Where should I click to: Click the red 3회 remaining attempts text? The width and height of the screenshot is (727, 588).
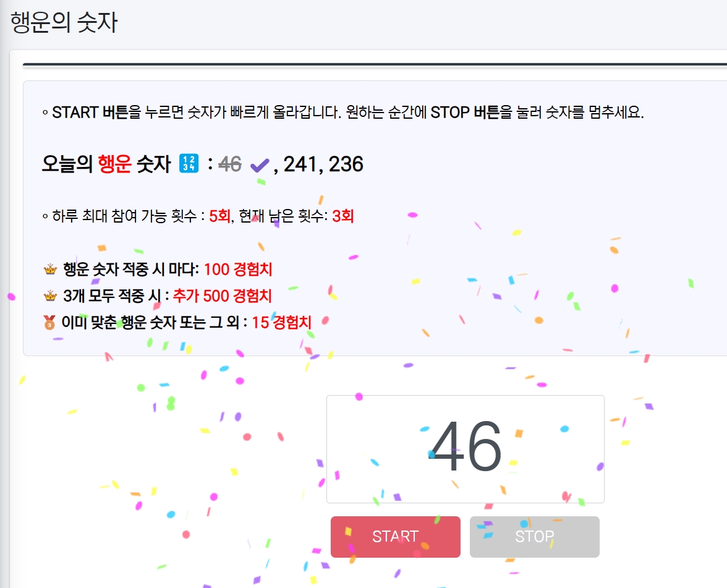coord(343,216)
